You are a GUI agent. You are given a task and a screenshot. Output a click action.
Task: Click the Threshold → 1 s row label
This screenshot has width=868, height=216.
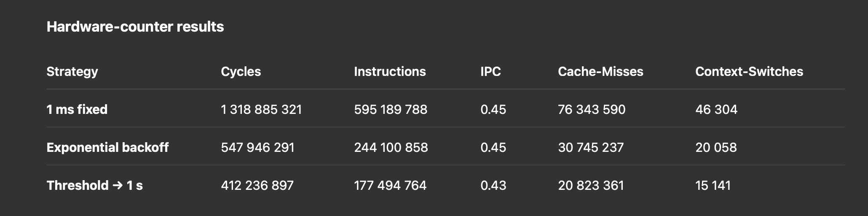94,186
